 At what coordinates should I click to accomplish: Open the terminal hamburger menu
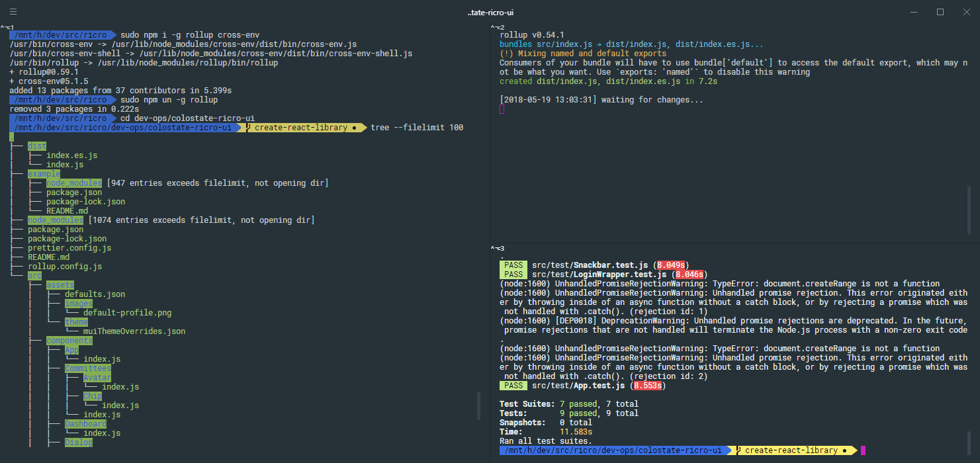13,11
